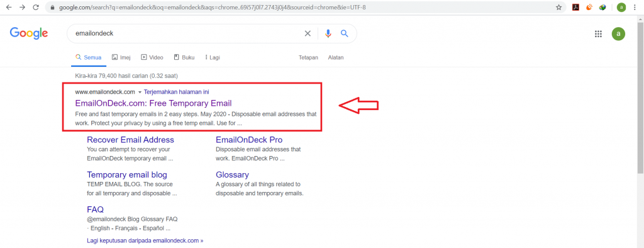644x248 pixels.
Task: Go back with the browser back arrow
Action: (x=9, y=8)
